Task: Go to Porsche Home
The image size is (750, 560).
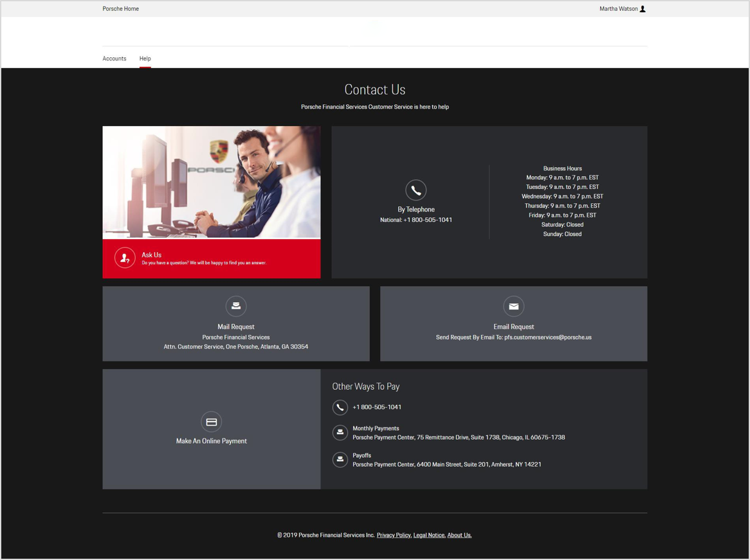Action: click(121, 9)
